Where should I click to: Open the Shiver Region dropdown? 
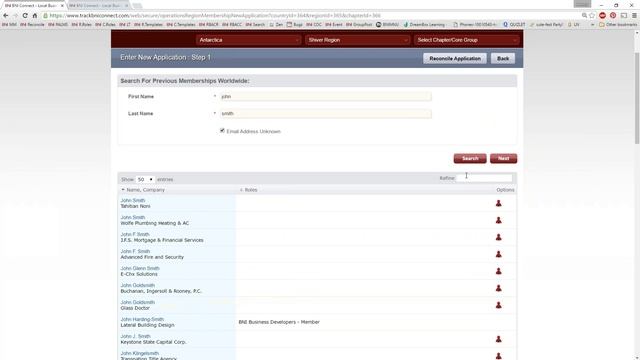357,40
